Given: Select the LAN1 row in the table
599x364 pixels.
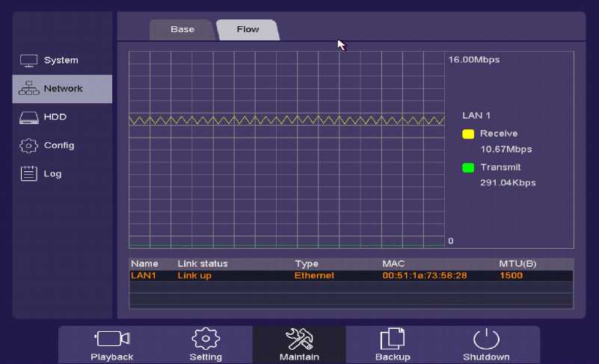Looking at the screenshot, I should tap(351, 276).
